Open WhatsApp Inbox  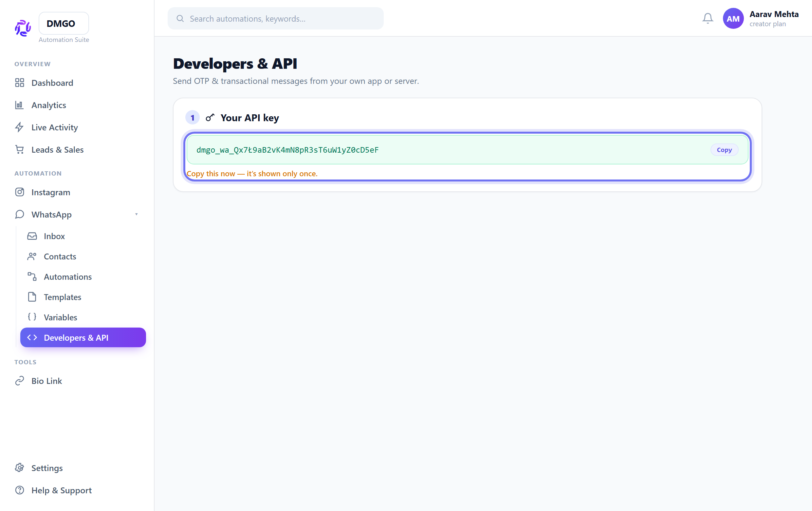83,236
